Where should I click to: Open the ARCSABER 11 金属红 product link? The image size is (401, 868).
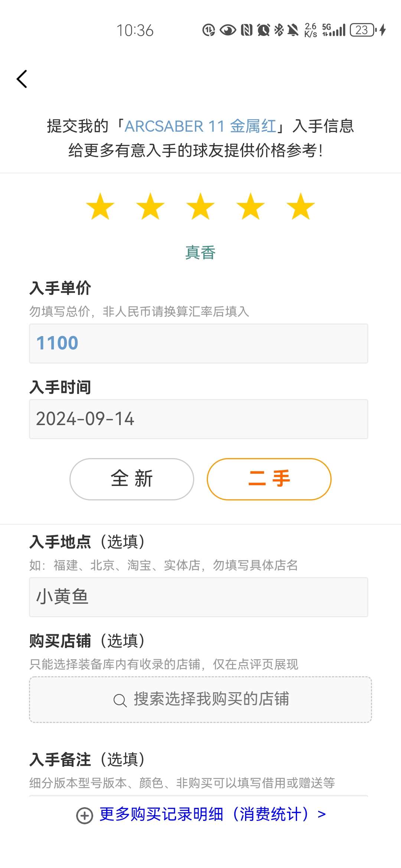200,126
